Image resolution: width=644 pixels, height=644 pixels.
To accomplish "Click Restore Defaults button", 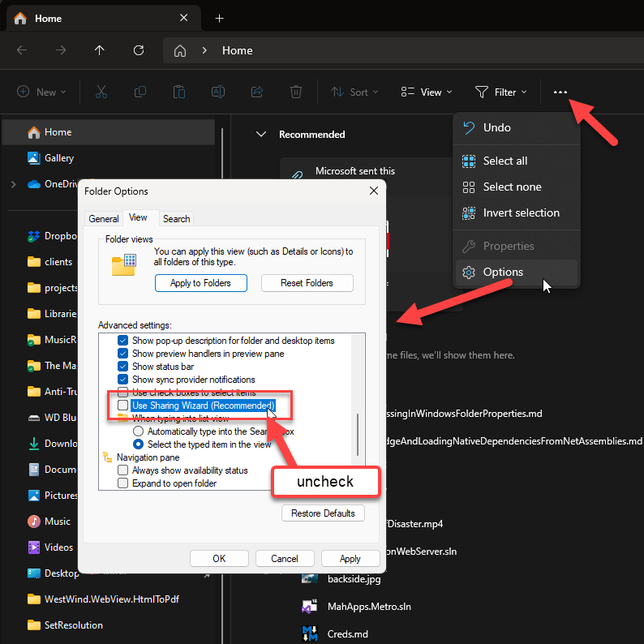I will click(324, 513).
